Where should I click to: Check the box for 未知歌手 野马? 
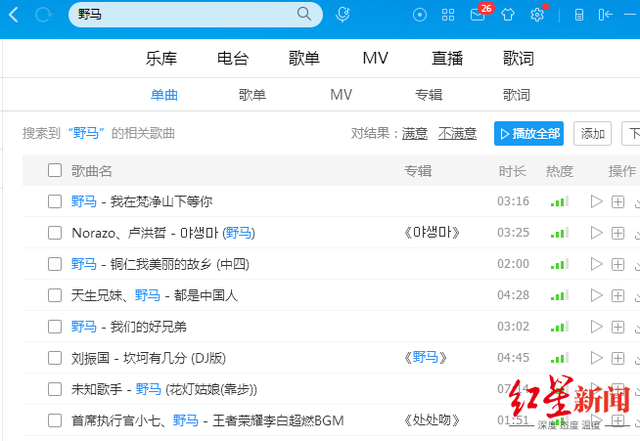55,389
